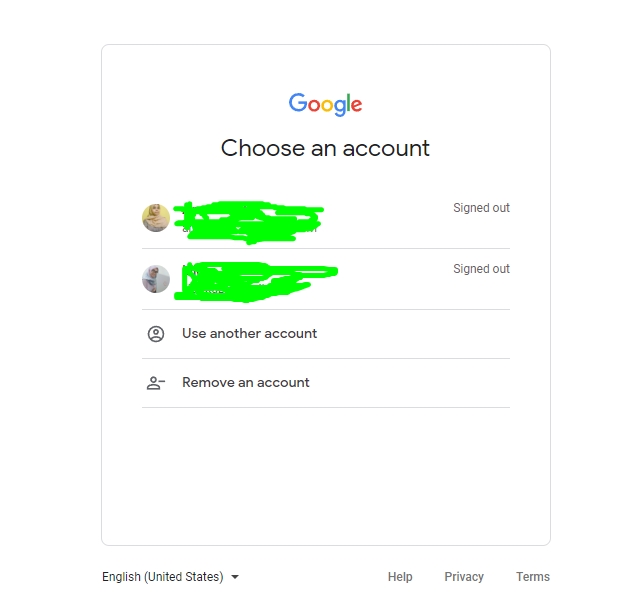Open the language dropdown arrow
Image resolution: width=630 pixels, height=610 pixels.
click(x=235, y=577)
